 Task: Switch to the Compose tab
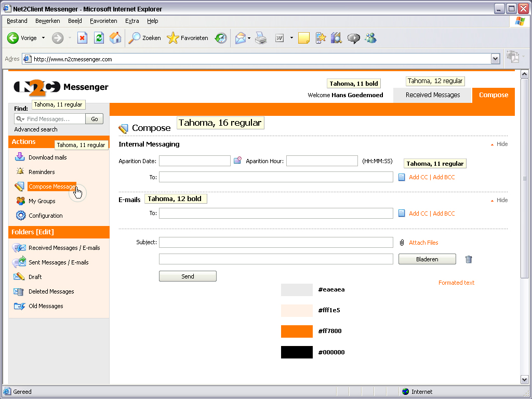point(494,95)
